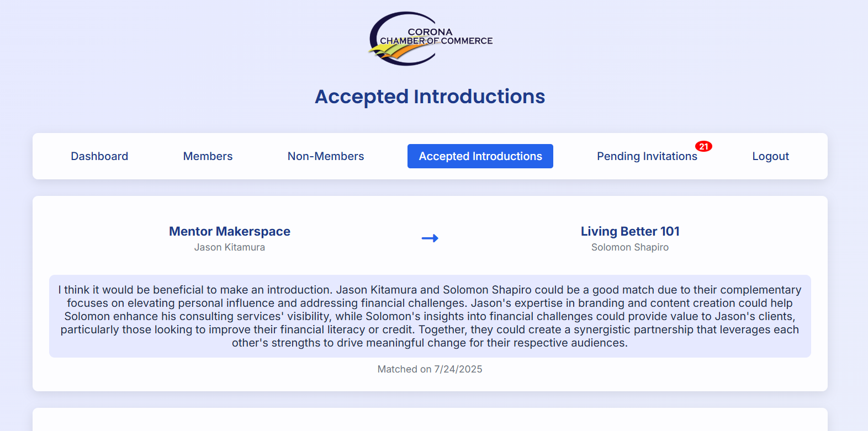Click the CORONA text in the logo
Viewport: 868px width, 431px height.
tap(430, 32)
